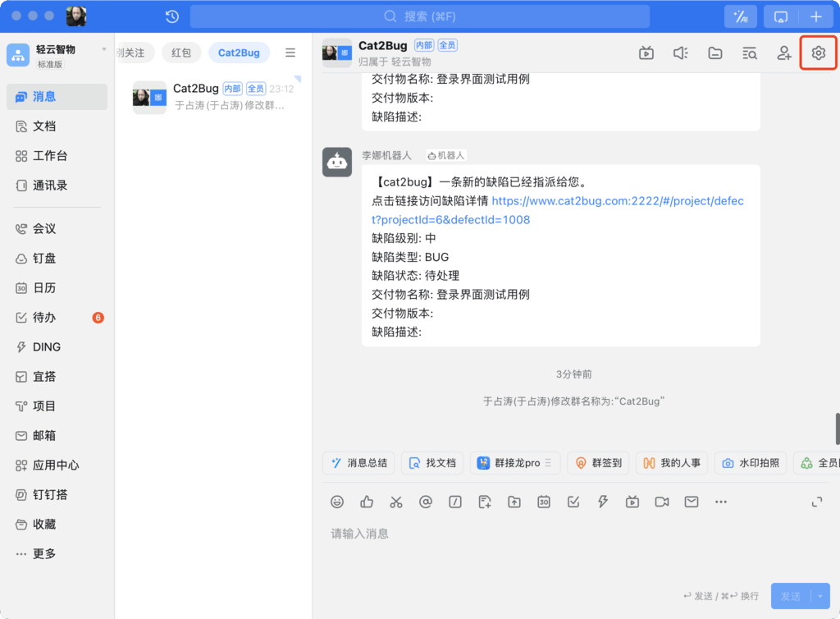This screenshot has height=619, width=840.
Task: Open the cat2bug defect detail link
Action: click(558, 210)
